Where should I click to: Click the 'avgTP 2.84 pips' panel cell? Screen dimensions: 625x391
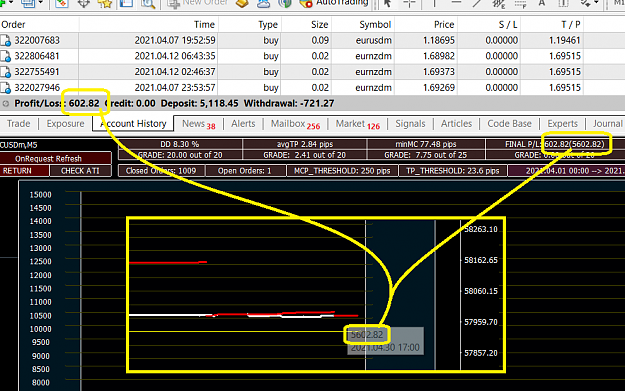(305, 144)
